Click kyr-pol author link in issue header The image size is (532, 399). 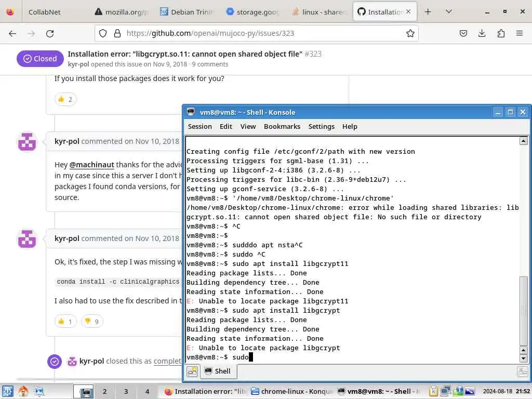coord(78,64)
